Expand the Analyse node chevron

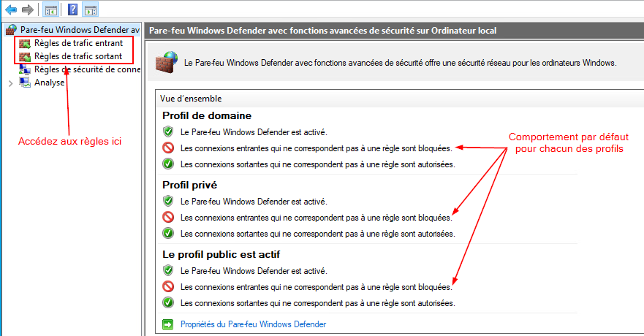(x=11, y=83)
